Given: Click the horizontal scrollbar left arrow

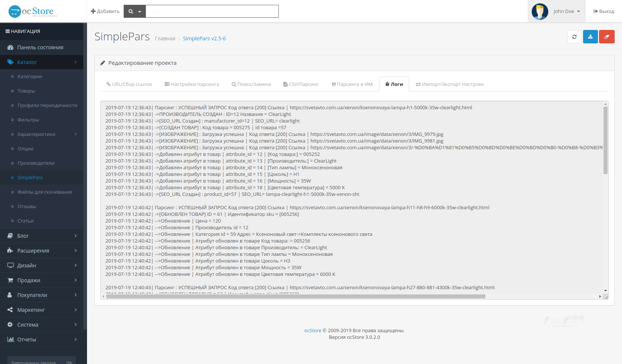Looking at the screenshot, I should click(x=103, y=296).
